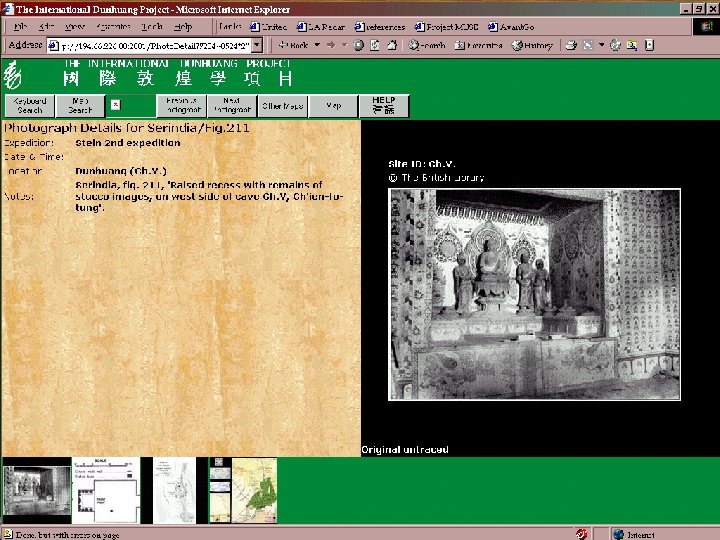Click the Mail icon in toolbar

pos(588,45)
